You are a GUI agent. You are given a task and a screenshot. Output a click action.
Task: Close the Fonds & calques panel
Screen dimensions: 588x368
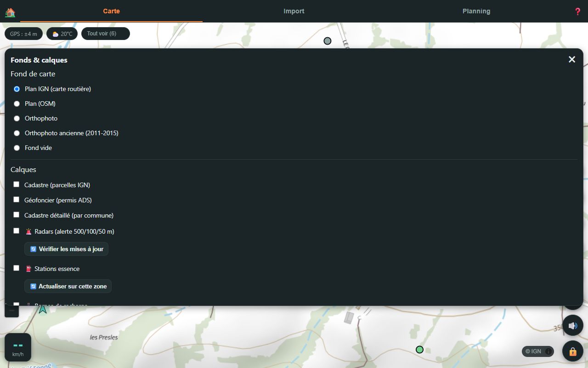coord(572,59)
